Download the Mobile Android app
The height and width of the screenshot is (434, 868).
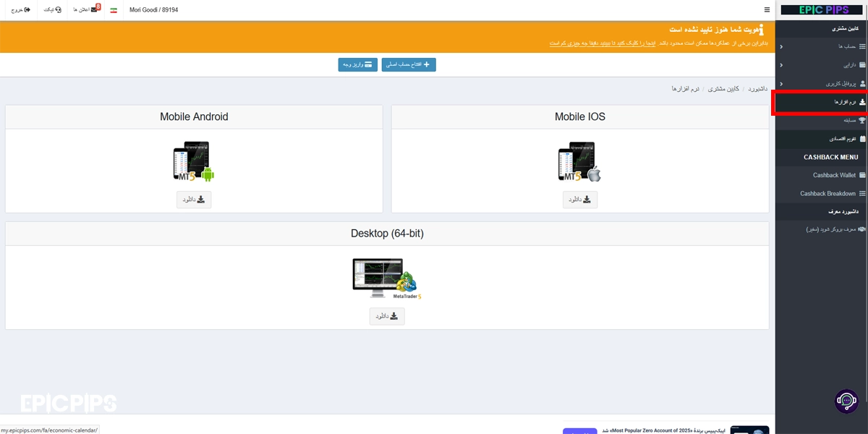194,200
